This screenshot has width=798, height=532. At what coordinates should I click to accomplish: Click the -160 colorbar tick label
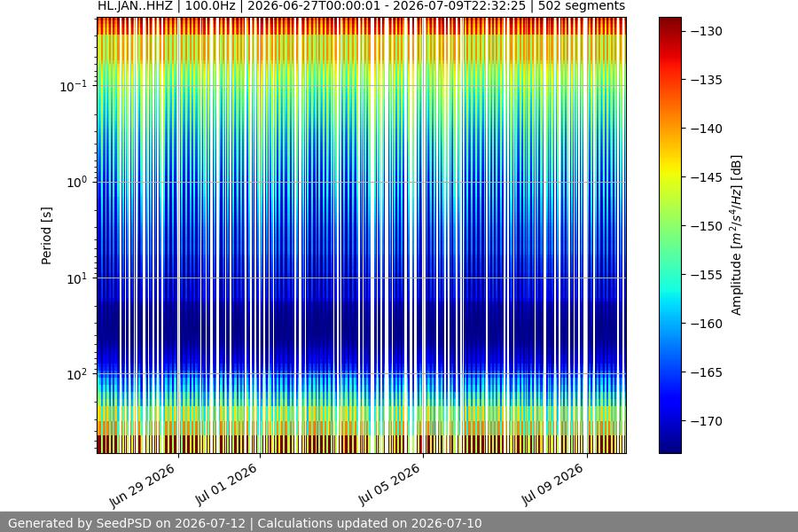[707, 324]
